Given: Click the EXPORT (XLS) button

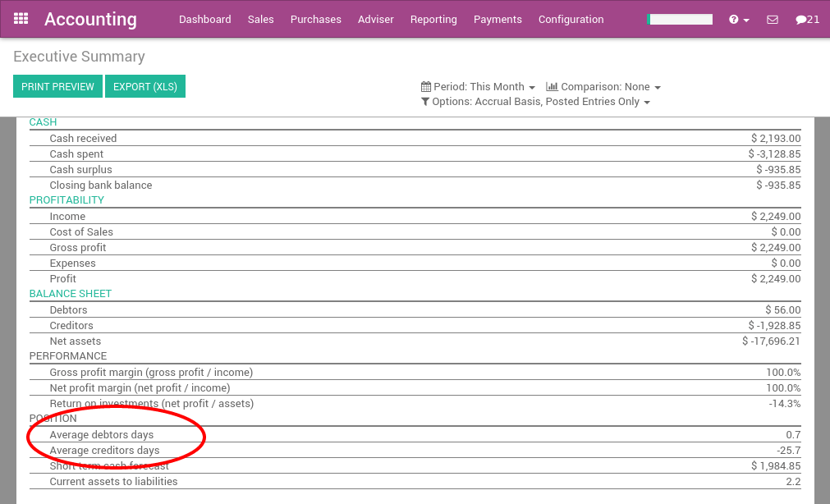Looking at the screenshot, I should (144, 85).
